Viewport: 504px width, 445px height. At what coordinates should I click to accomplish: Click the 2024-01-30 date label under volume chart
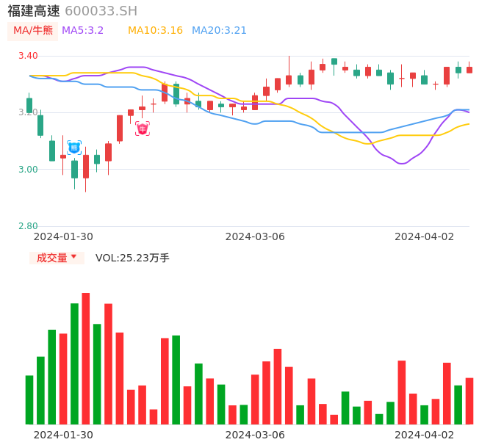[63, 435]
